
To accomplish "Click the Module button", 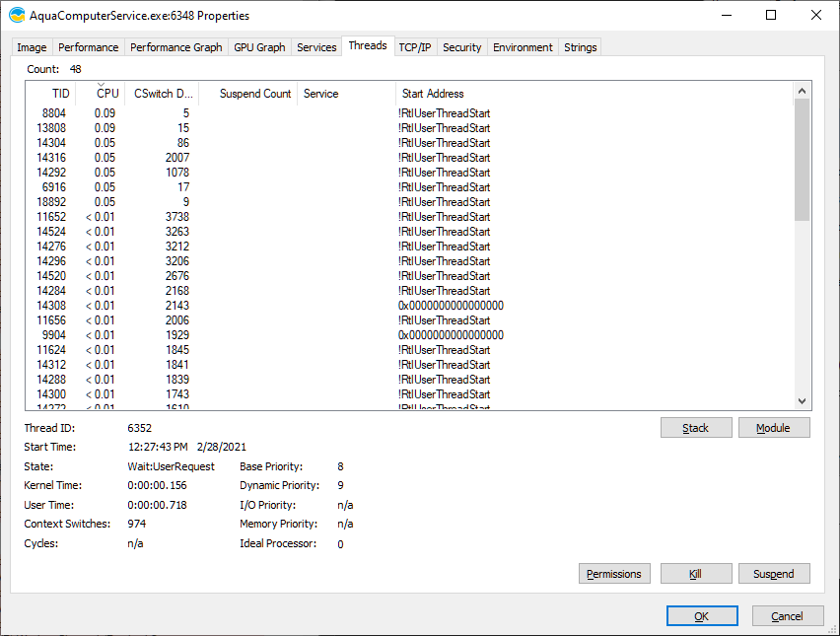I will [774, 428].
